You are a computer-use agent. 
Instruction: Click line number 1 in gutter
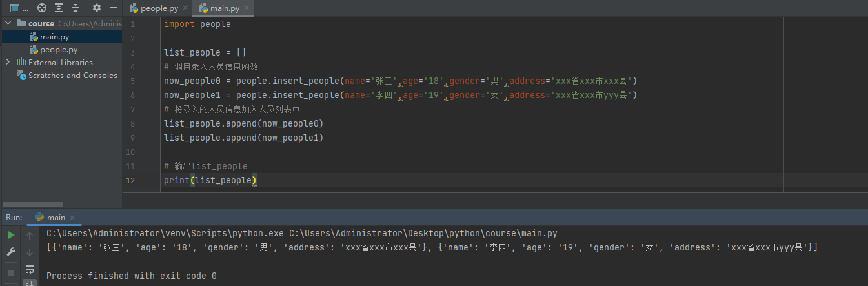pyautogui.click(x=132, y=24)
